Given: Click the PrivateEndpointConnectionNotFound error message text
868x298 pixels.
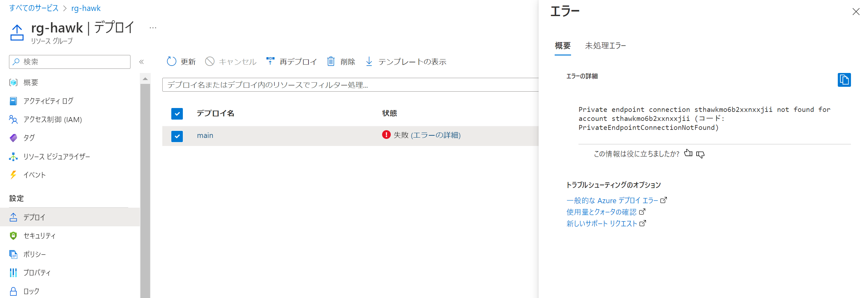Looking at the screenshot, I should 704,119.
